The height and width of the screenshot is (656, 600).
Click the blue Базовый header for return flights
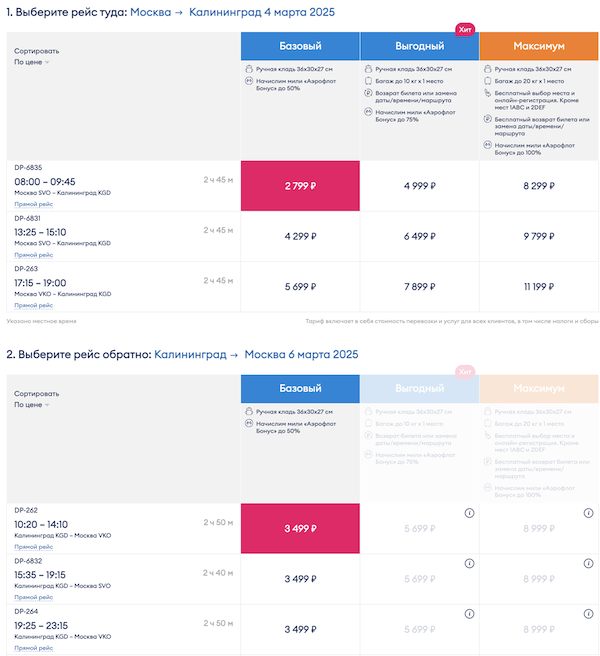tap(300, 390)
